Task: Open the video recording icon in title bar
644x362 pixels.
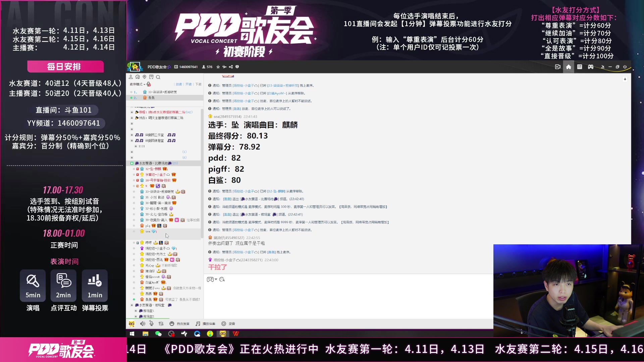Action: pyautogui.click(x=558, y=67)
